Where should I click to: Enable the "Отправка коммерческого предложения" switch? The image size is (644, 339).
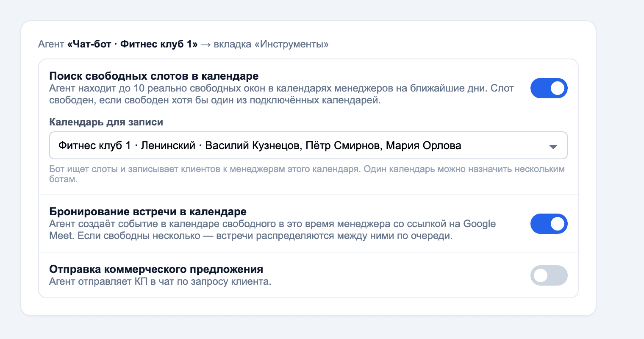549,275
